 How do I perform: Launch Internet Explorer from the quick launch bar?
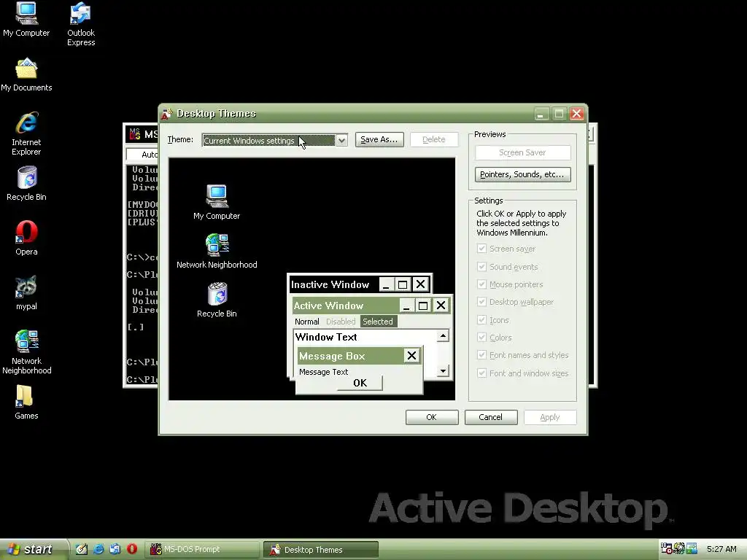tap(98, 549)
